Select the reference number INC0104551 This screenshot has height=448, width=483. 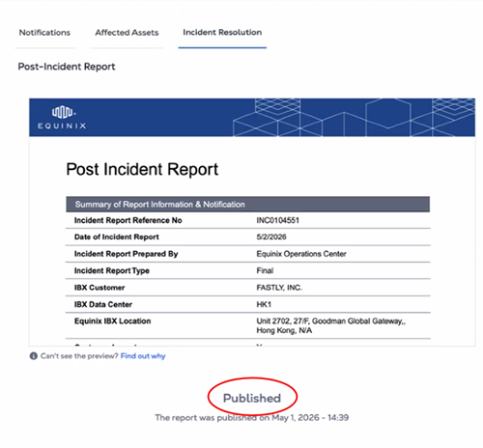coord(277,220)
